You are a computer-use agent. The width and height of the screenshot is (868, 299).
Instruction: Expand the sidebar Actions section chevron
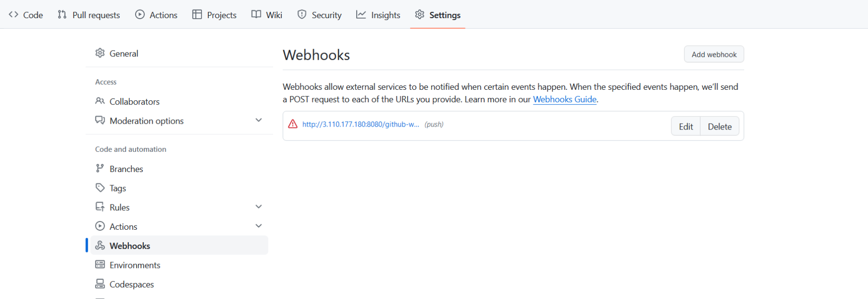coord(258,226)
